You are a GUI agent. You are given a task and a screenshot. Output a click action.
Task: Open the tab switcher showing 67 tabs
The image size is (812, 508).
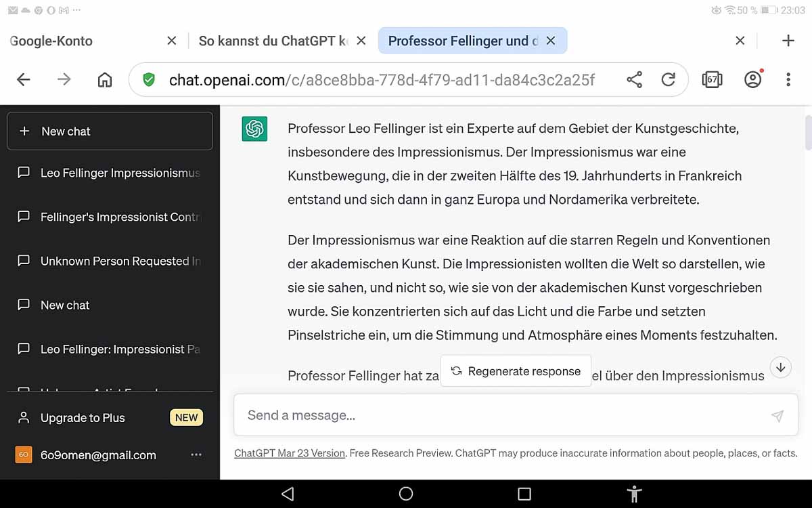click(712, 80)
